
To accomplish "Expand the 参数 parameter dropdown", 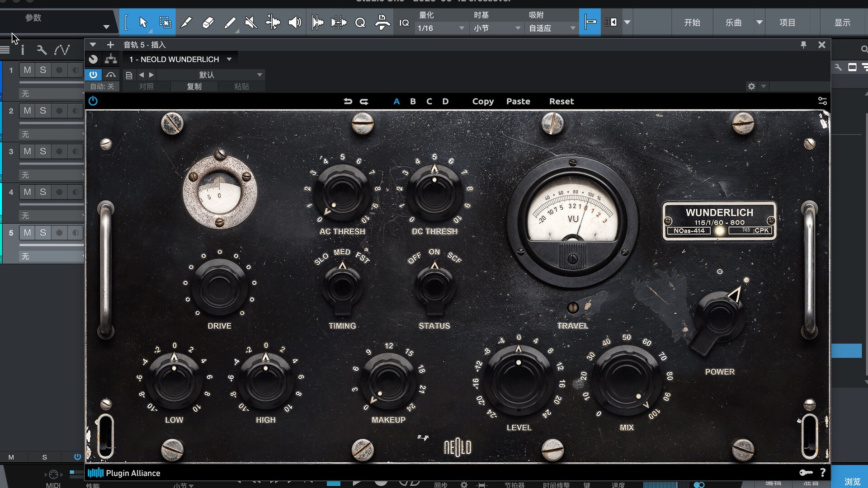I will tap(106, 27).
